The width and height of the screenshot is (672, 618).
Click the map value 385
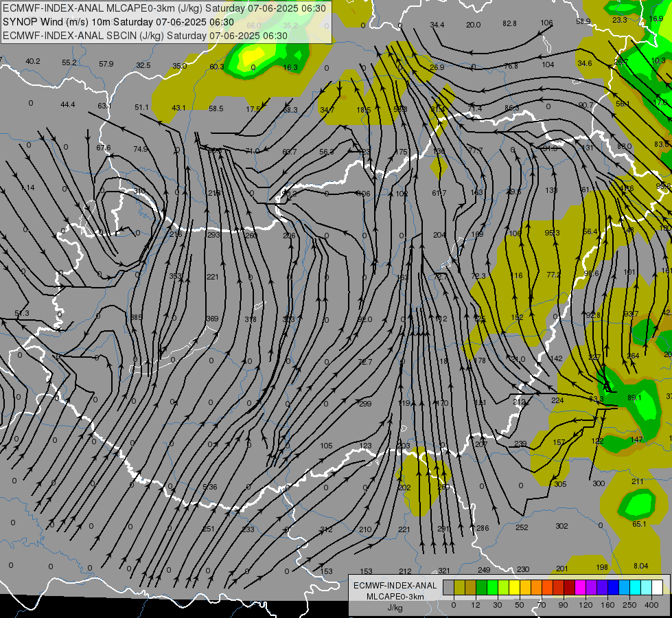(137, 317)
